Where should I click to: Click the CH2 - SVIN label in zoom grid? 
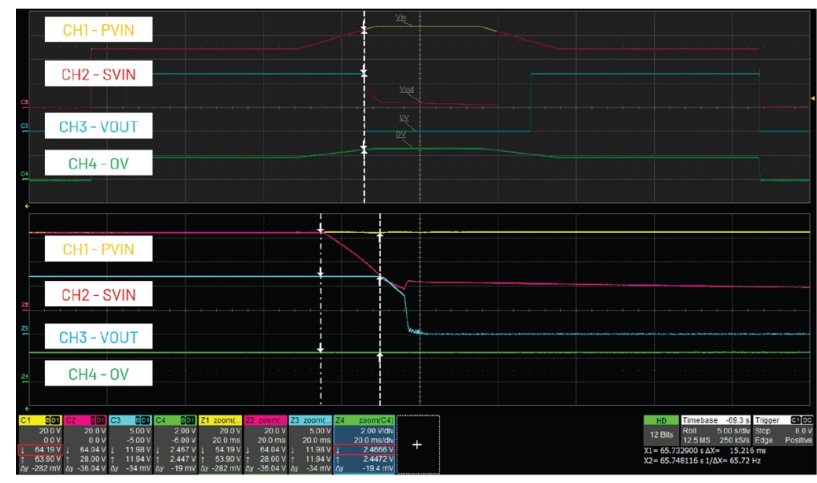click(x=98, y=293)
